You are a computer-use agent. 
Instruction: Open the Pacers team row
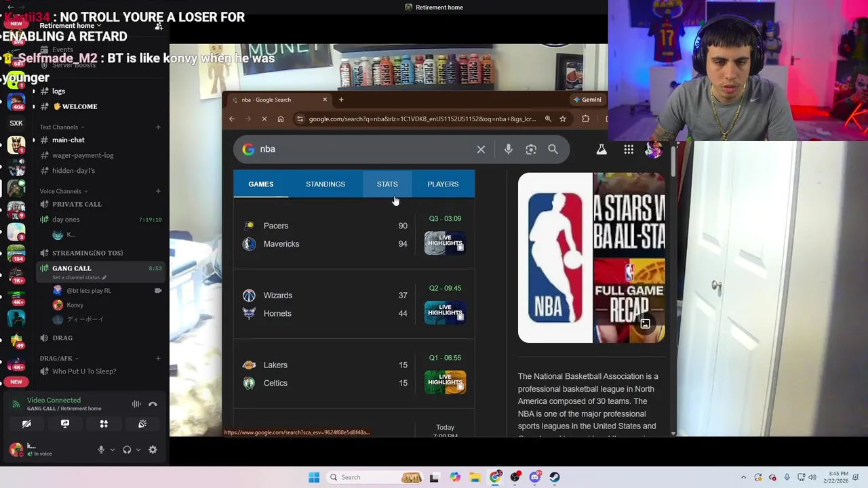(325, 226)
